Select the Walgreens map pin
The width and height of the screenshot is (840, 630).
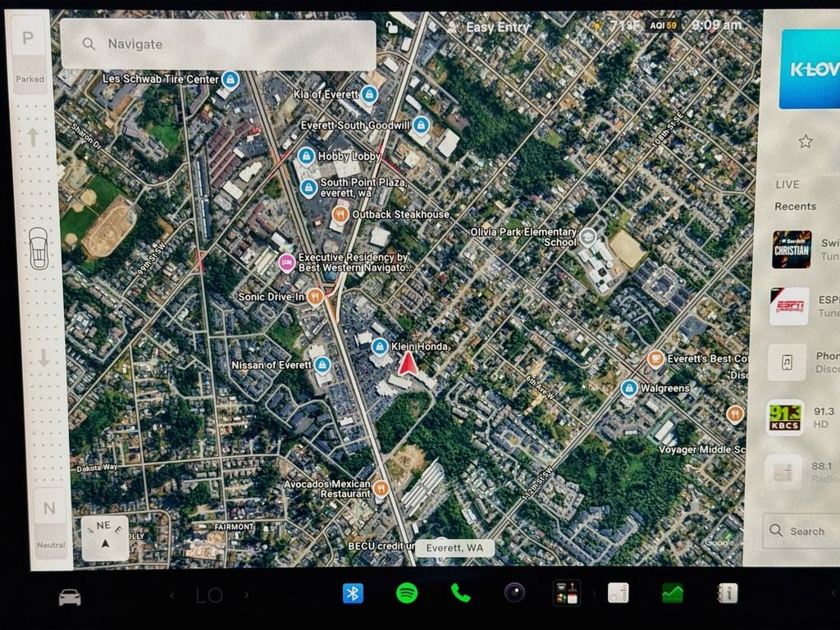click(x=629, y=387)
